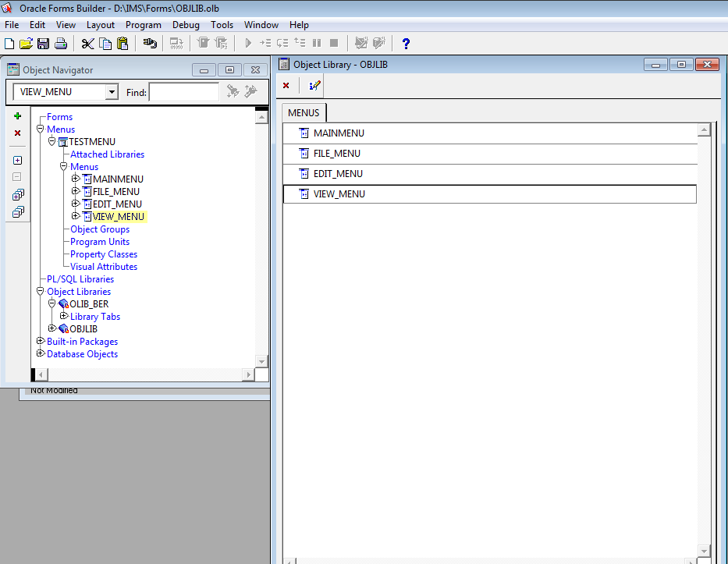Click the pencil icon in Object Library toolbar
728x564 pixels.
click(314, 85)
